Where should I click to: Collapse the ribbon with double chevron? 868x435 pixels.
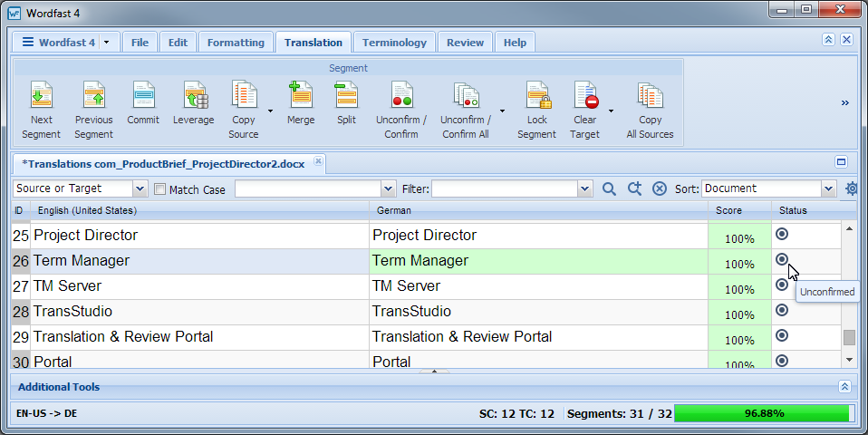click(x=828, y=39)
